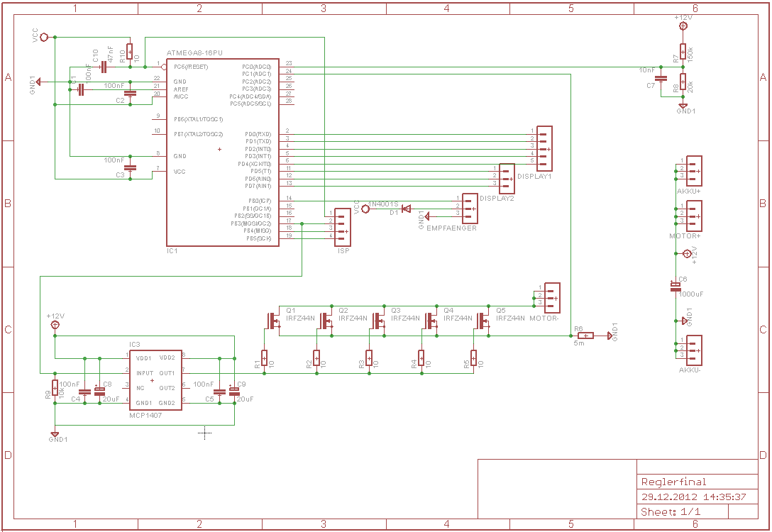Select the R7 150k resistor symbol
Image resolution: width=772 pixels, height=532 pixels.
[x=683, y=51]
